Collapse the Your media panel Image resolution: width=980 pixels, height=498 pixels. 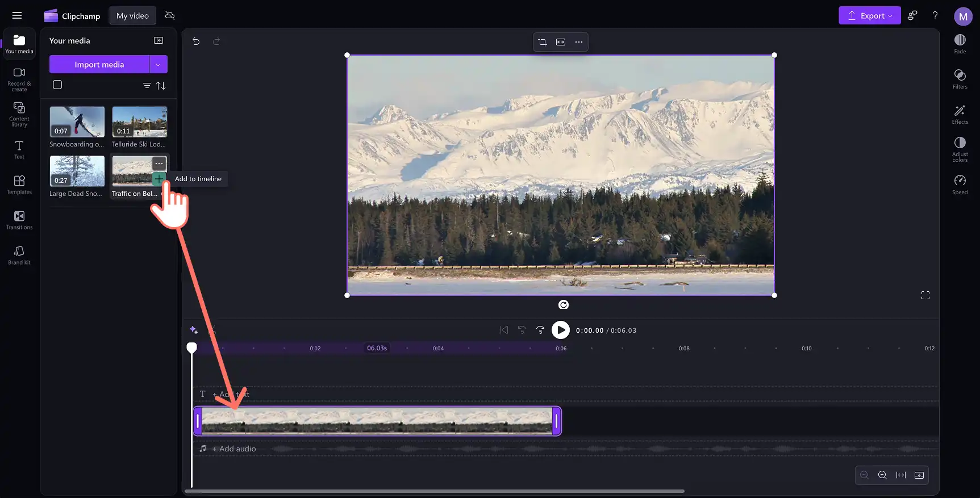tap(159, 40)
